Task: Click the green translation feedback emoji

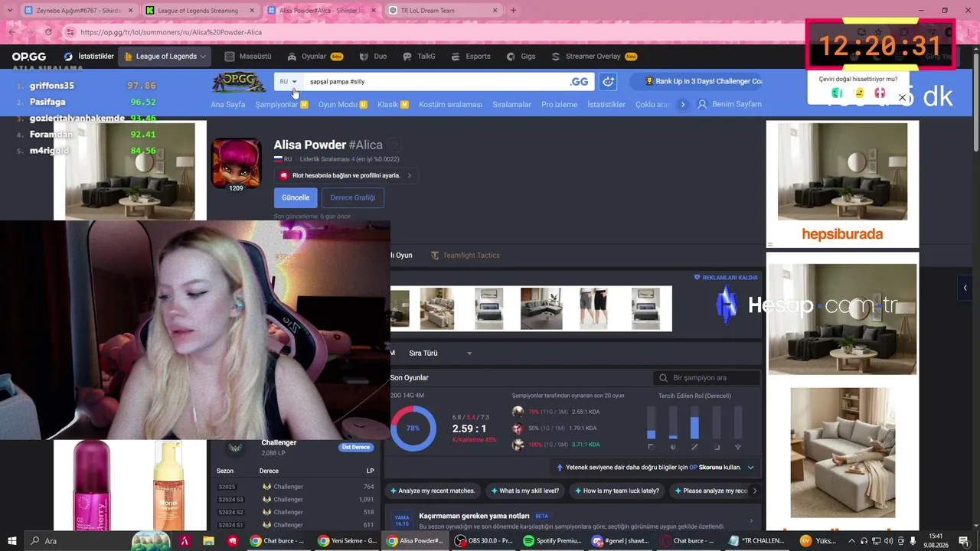Action: tap(837, 93)
